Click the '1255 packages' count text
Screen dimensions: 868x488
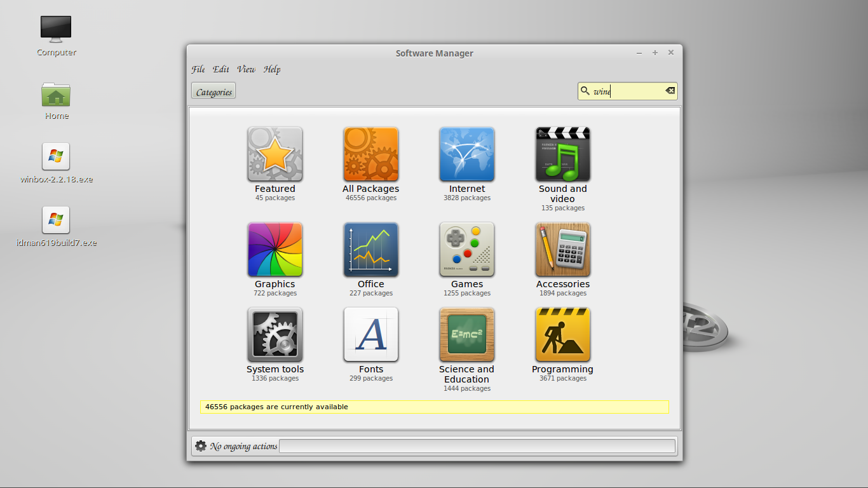coord(467,294)
